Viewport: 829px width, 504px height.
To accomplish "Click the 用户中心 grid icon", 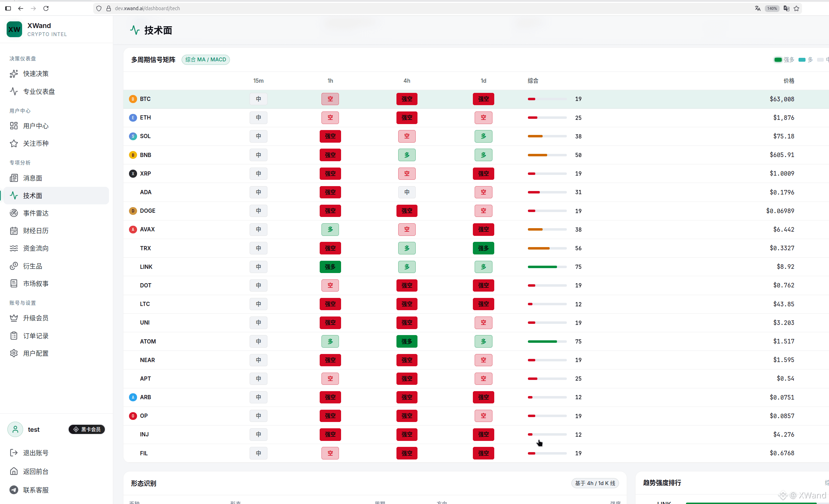I will point(14,126).
